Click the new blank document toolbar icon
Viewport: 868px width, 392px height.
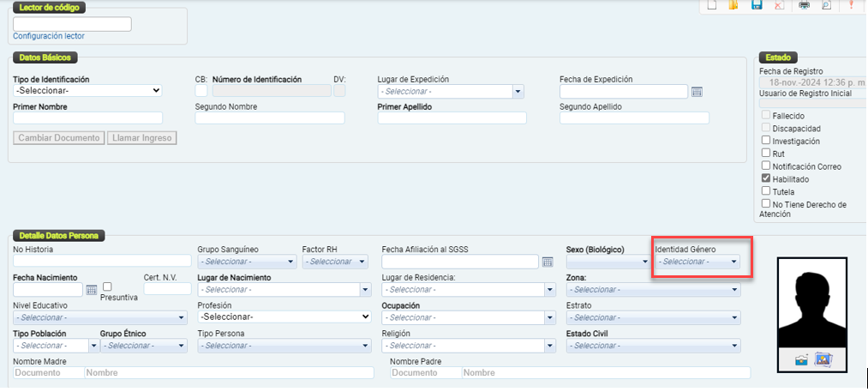(713, 5)
